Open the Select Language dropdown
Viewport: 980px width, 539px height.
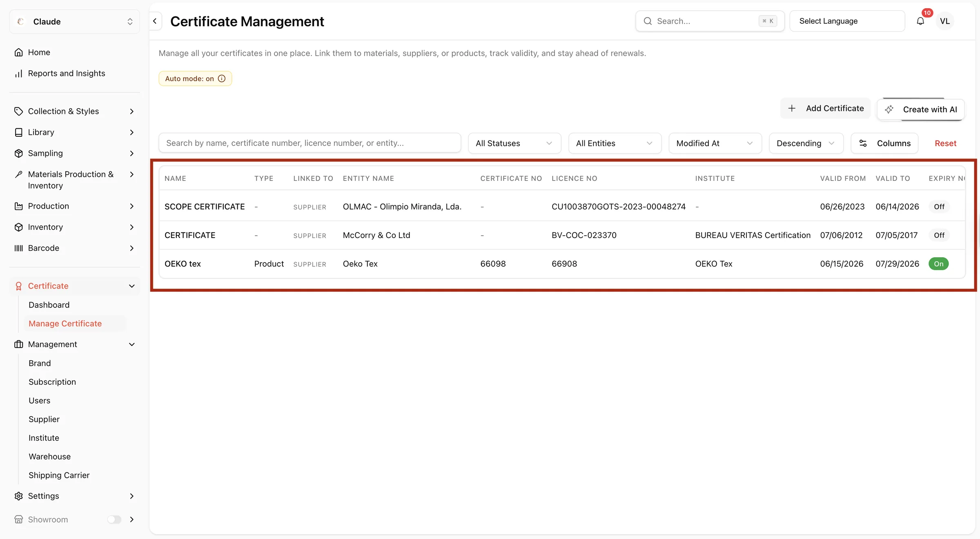click(847, 21)
